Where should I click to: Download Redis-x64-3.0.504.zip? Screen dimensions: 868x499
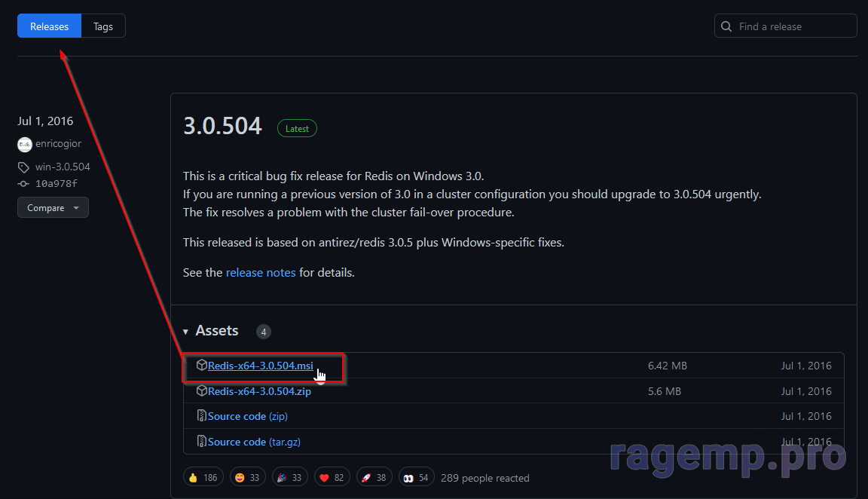260,391
